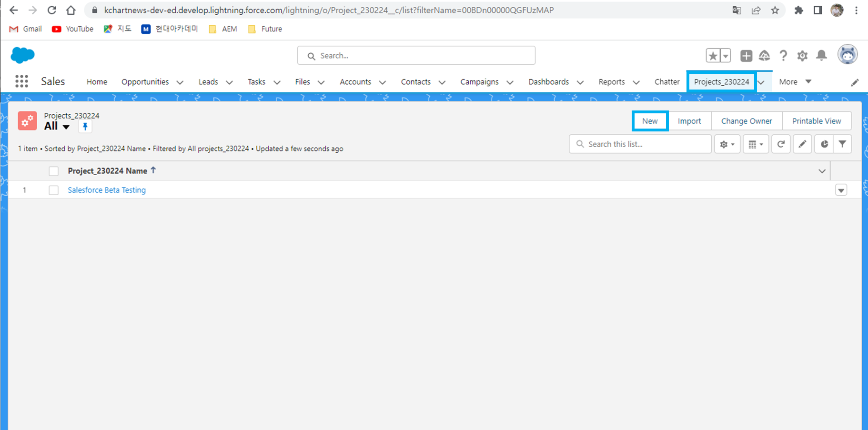Viewport: 868px width, 430px height.
Task: Open the Salesforce Beta Testing record link
Action: (x=107, y=190)
